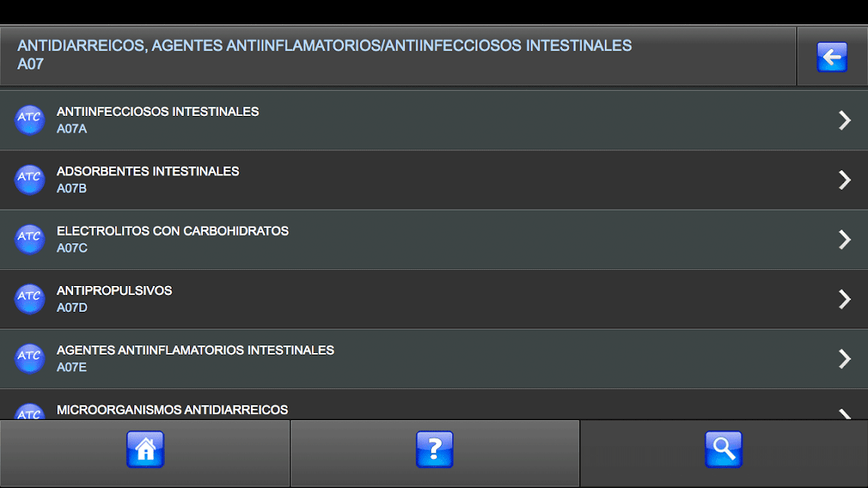This screenshot has height=488, width=868.
Task: Open the home screen via house icon
Action: [145, 449]
